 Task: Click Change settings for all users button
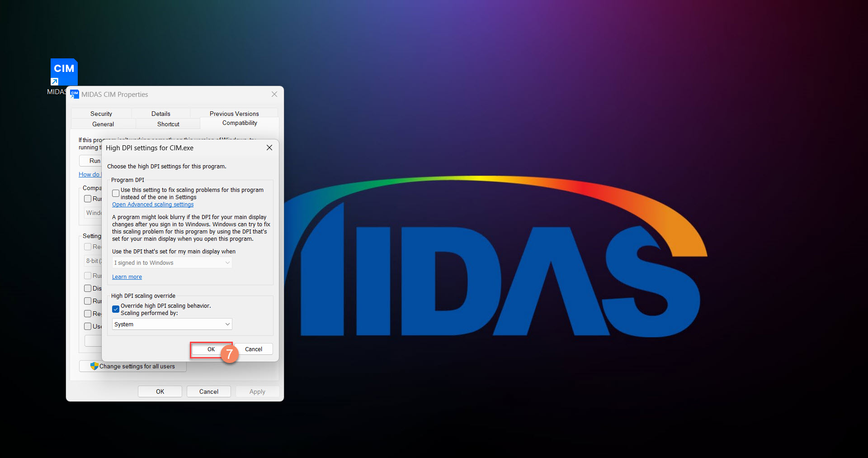pyautogui.click(x=133, y=366)
